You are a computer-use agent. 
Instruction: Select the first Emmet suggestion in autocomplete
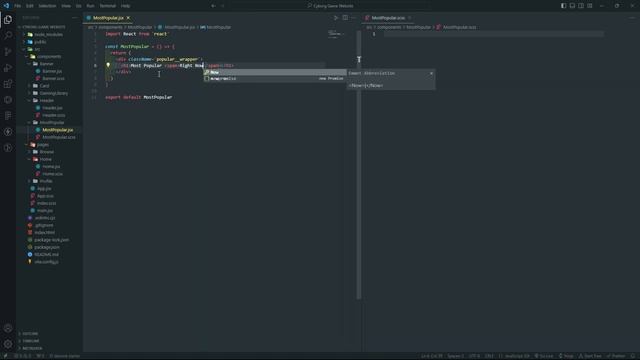coord(275,72)
